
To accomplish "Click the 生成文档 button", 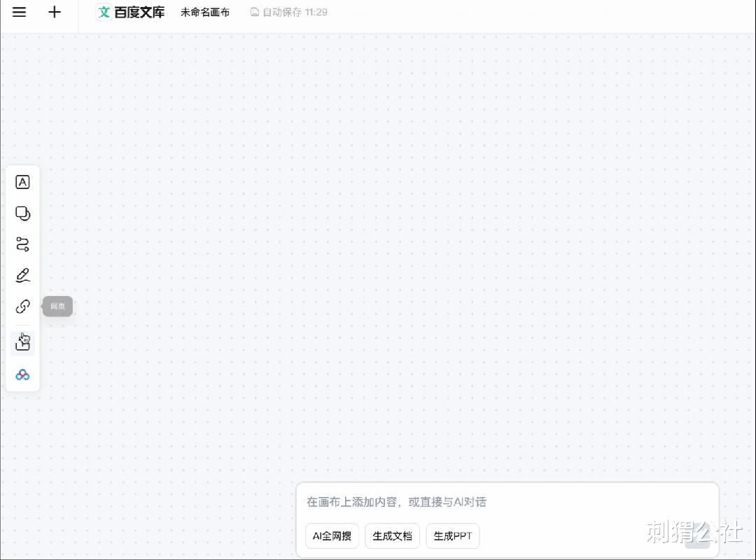I will coord(393,536).
